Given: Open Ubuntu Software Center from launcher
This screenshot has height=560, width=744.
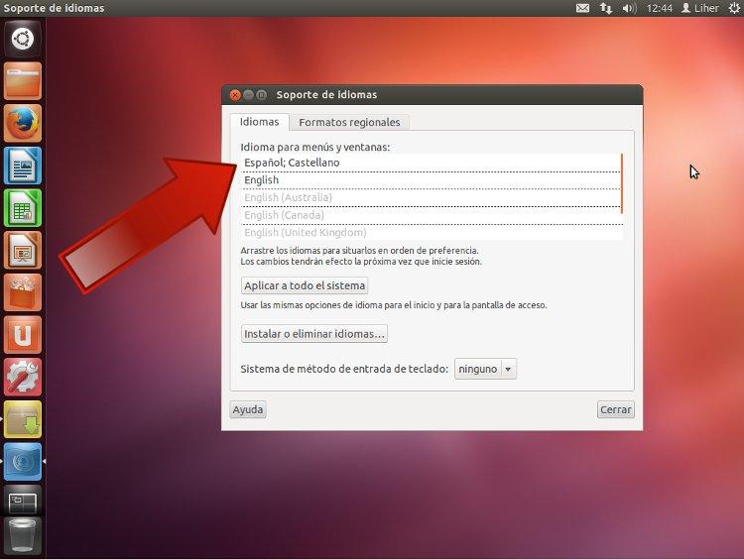Looking at the screenshot, I should coord(22,292).
